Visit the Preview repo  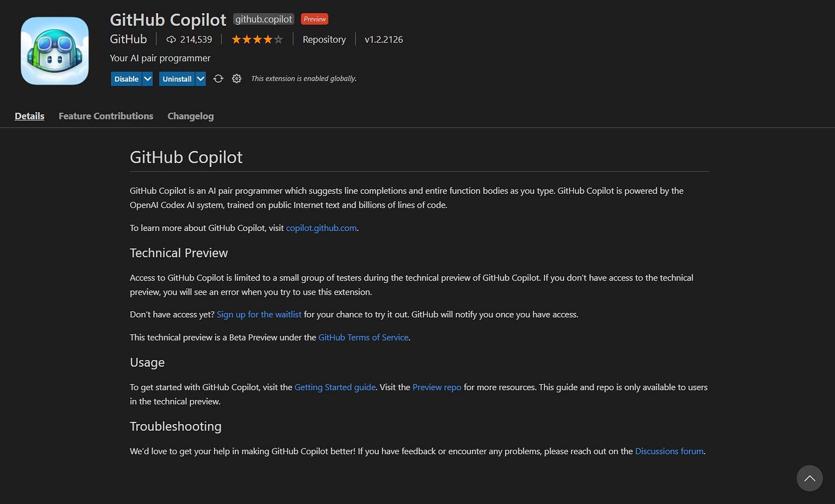tap(437, 387)
